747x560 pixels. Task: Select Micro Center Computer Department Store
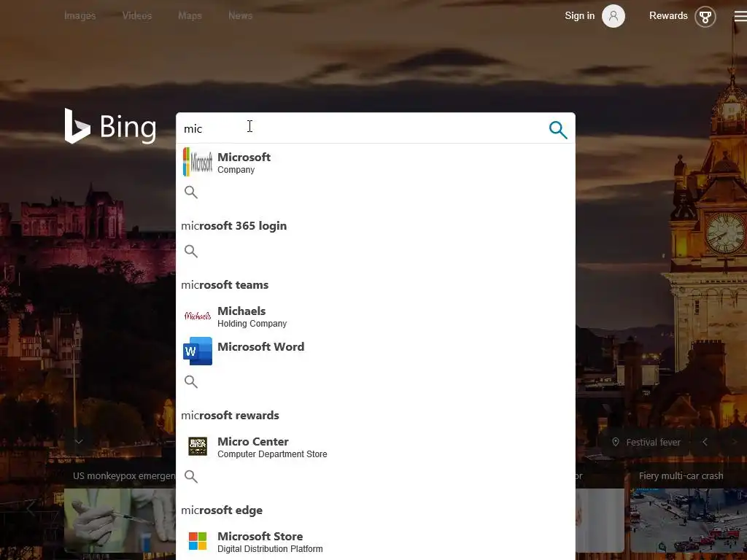click(272, 447)
